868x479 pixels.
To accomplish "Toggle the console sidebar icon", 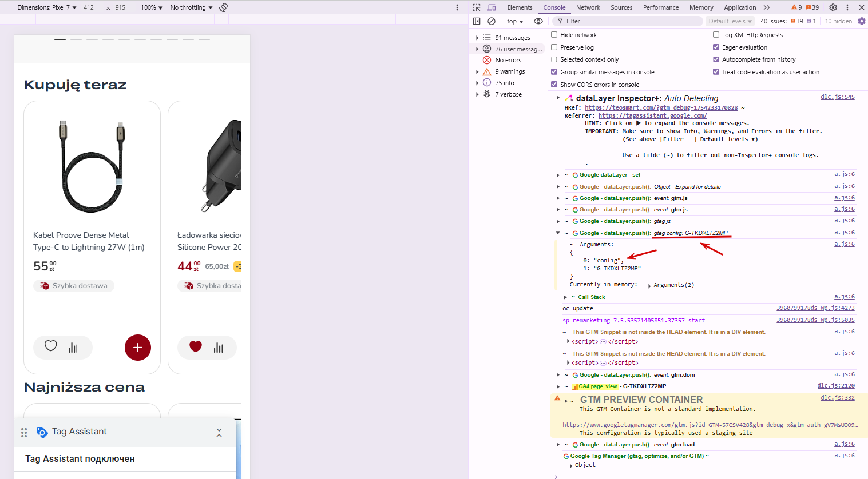I will 477,21.
